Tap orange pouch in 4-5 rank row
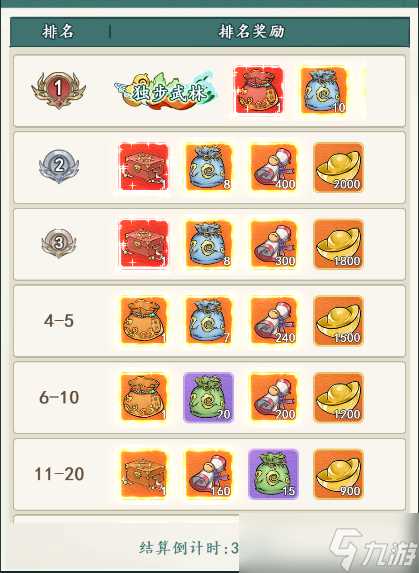Screen dimensions: 419x573 pyautogui.click(x=144, y=321)
